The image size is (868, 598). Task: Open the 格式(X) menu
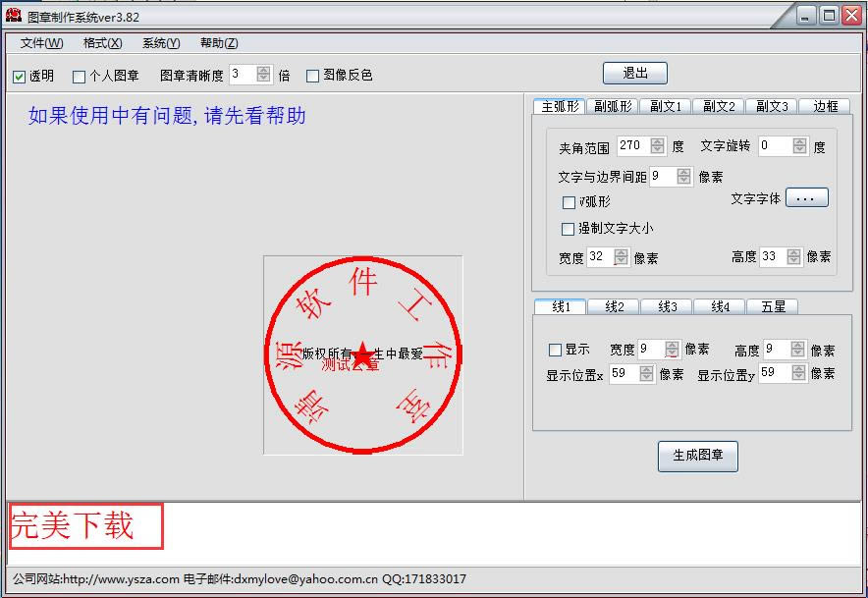102,43
